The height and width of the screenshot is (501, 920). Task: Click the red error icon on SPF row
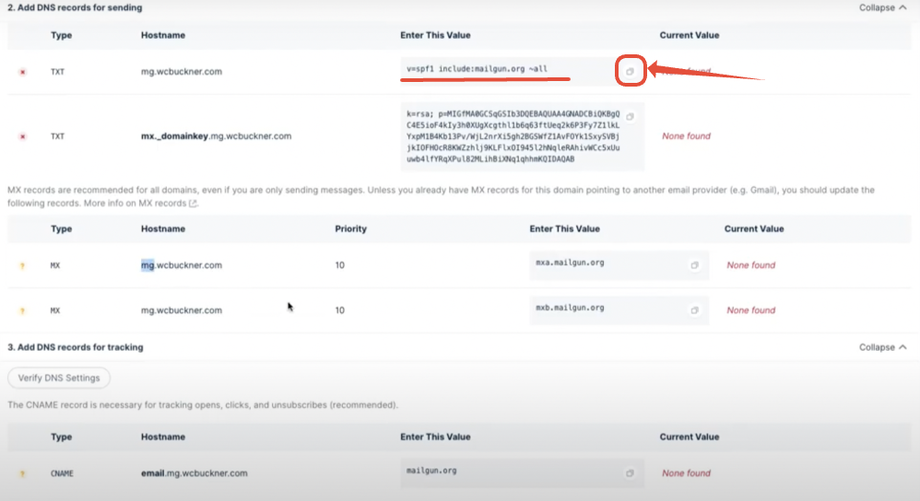point(23,73)
